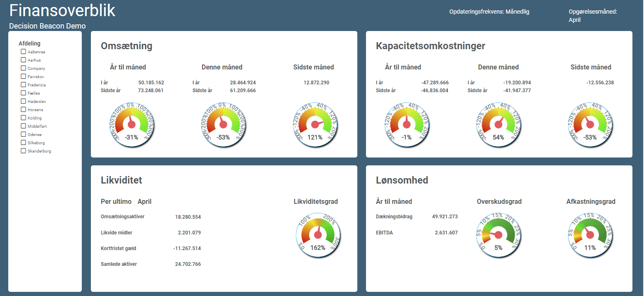Check the Fælles department box
The image size is (644, 296).
24,93
